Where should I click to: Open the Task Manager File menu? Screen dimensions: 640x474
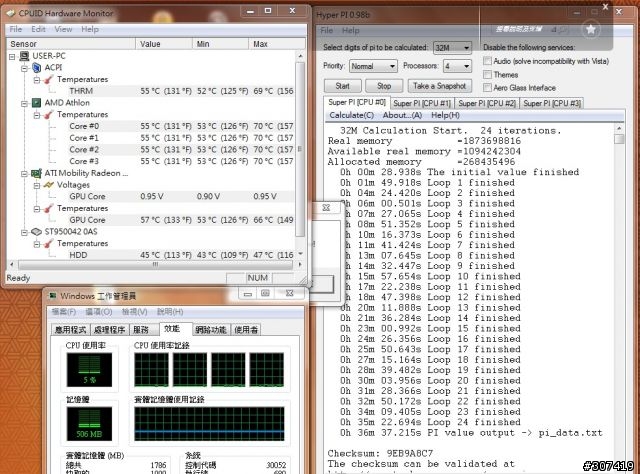pyautogui.click(x=64, y=312)
